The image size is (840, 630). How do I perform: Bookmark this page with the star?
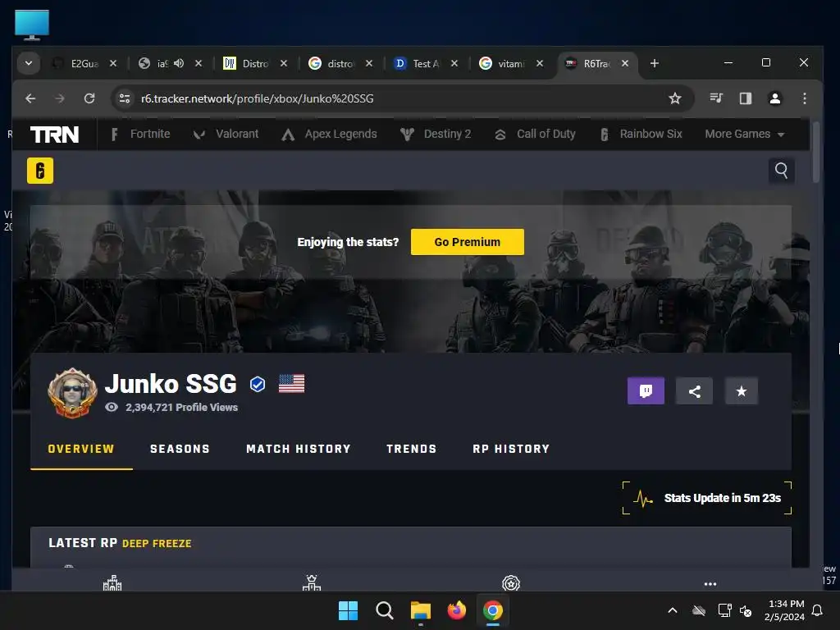click(675, 98)
